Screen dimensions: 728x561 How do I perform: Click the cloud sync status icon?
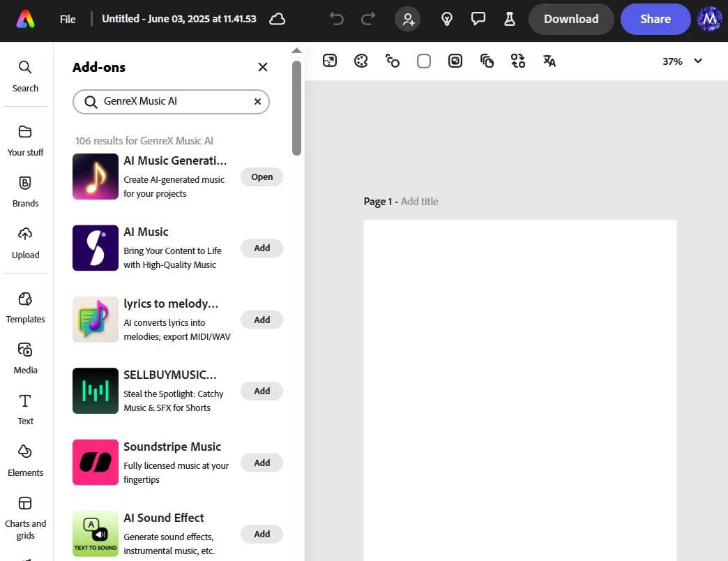click(277, 19)
